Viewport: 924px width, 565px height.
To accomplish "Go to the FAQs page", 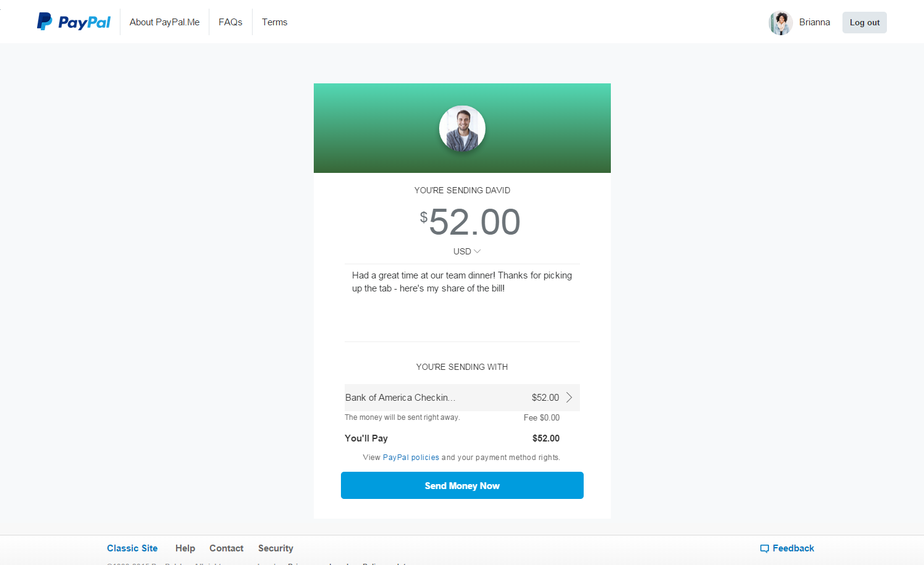I will 230,22.
